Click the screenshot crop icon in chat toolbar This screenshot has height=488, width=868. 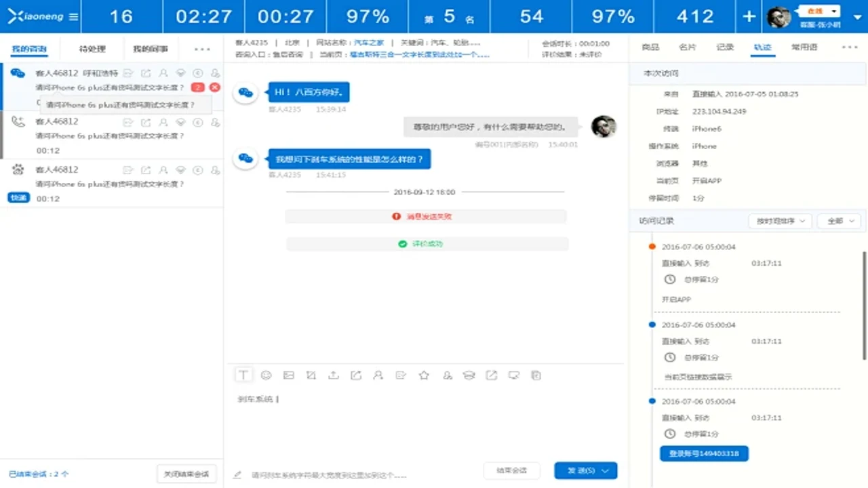coord(311,375)
